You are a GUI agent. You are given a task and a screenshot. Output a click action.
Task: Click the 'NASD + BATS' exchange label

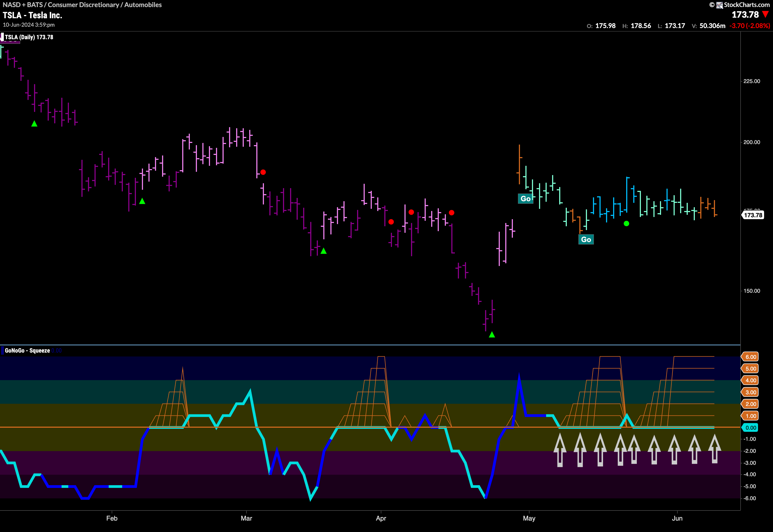pyautogui.click(x=23, y=5)
